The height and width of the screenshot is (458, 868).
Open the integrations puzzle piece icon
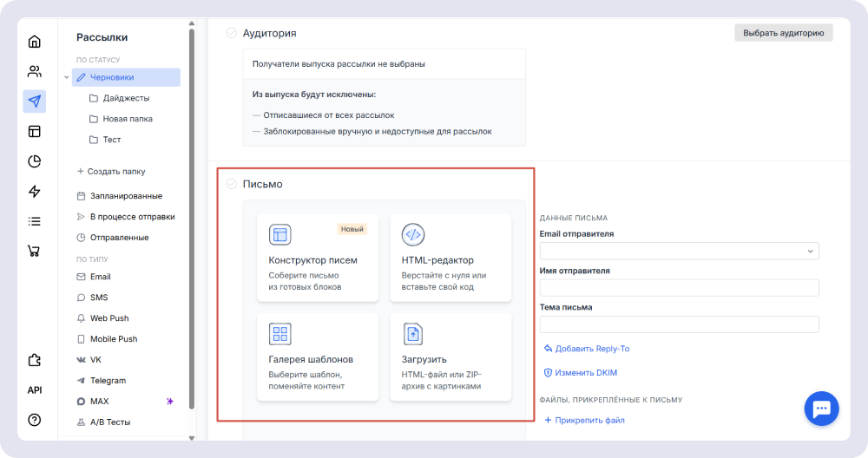[x=35, y=360]
